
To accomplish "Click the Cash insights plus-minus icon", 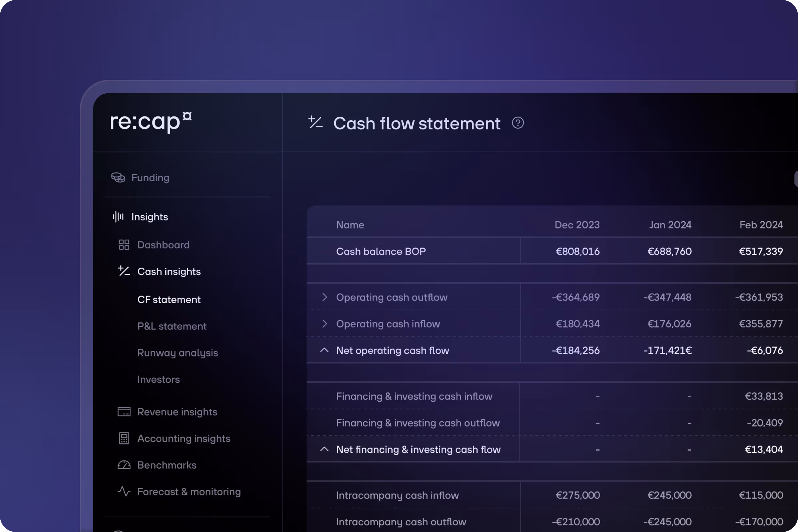I will coord(123,271).
